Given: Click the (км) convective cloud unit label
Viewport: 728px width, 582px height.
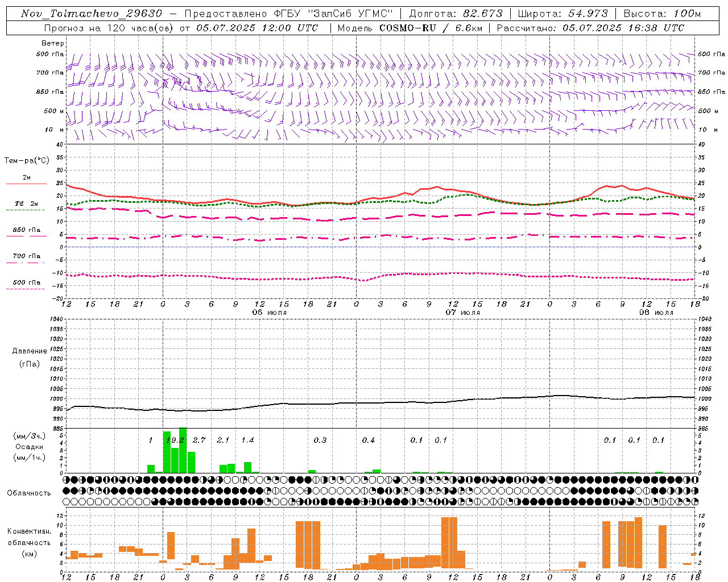Looking at the screenshot, I should click(30, 554).
